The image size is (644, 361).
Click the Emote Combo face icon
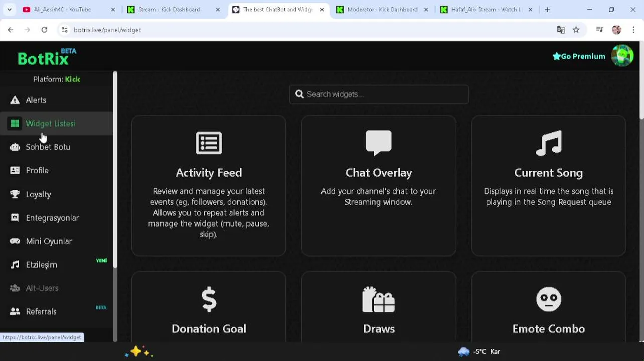pyautogui.click(x=549, y=299)
